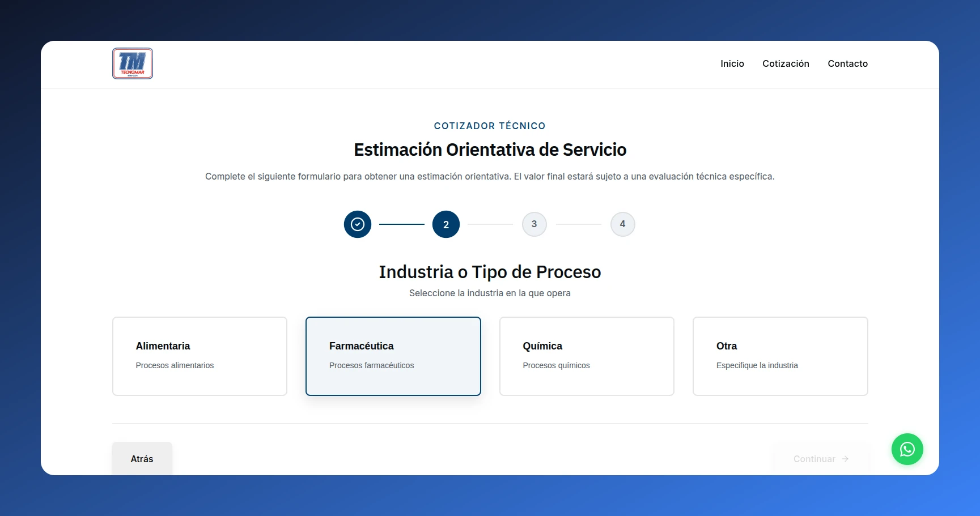Pick the Química industry option
Viewport: 980px width, 516px height.
coord(587,356)
